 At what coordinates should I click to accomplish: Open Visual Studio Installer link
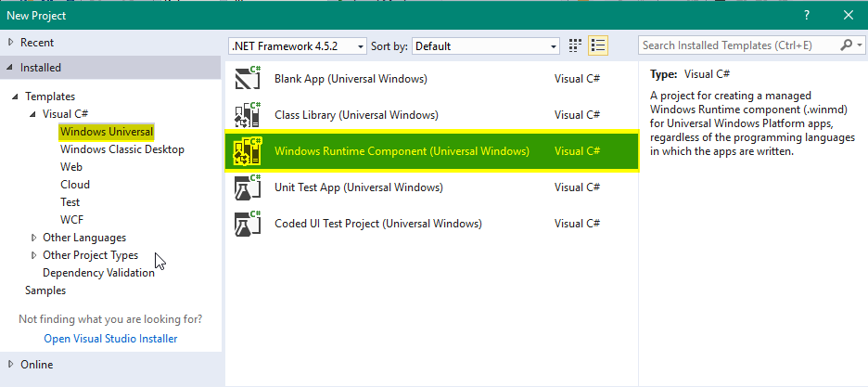coord(110,339)
